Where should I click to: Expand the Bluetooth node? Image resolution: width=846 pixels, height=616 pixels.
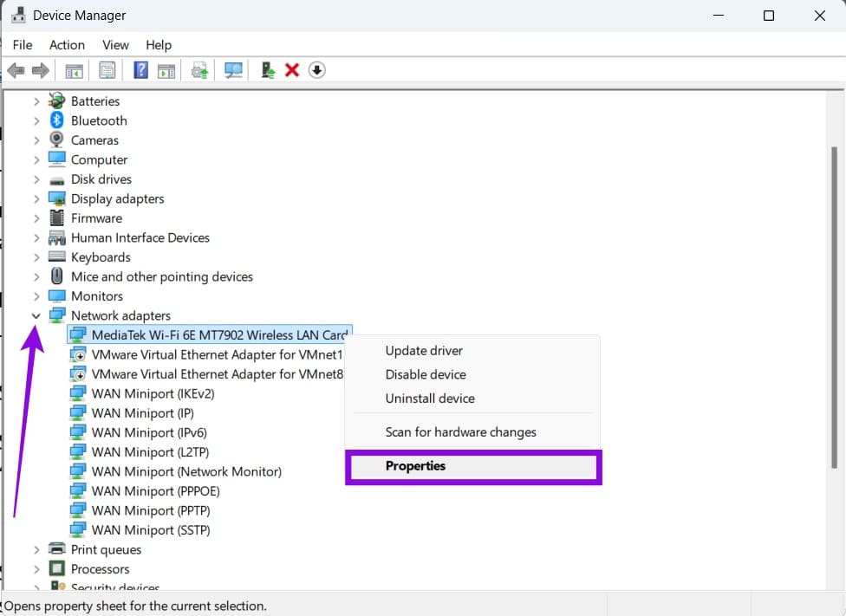[x=36, y=120]
